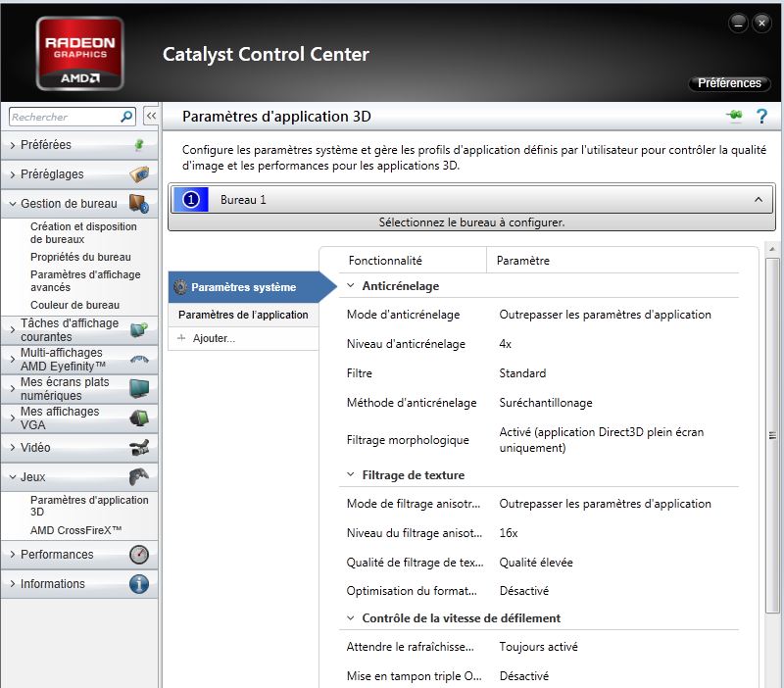Click the green pin icon beside Préférées
Screen dimensions: 784x688
139,144
